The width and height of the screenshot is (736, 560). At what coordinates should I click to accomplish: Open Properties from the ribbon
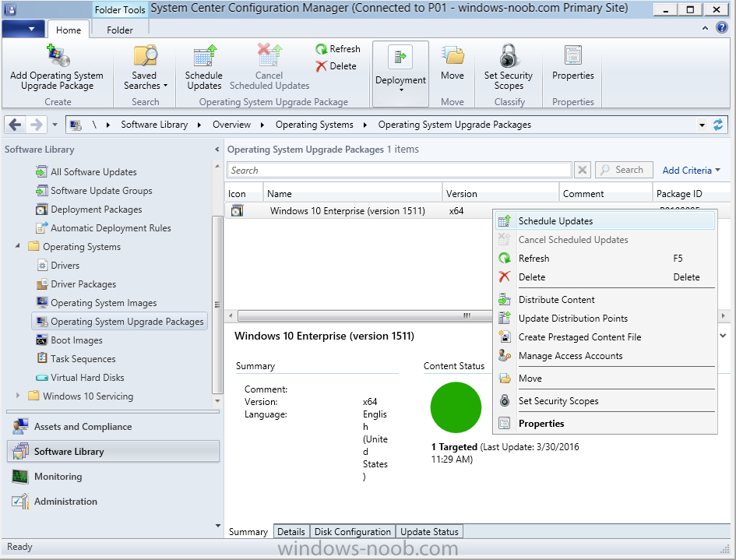(572, 63)
